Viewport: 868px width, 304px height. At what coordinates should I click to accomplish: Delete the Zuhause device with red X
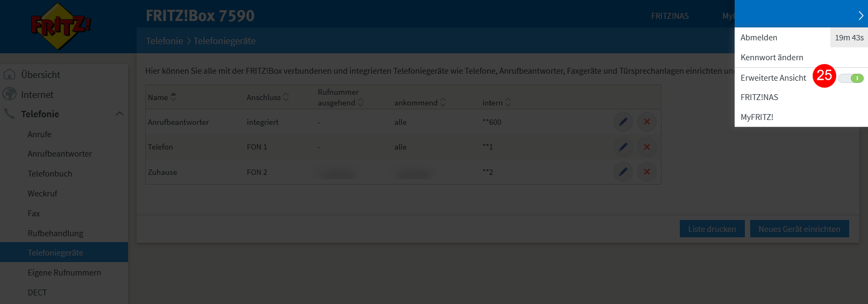point(646,172)
